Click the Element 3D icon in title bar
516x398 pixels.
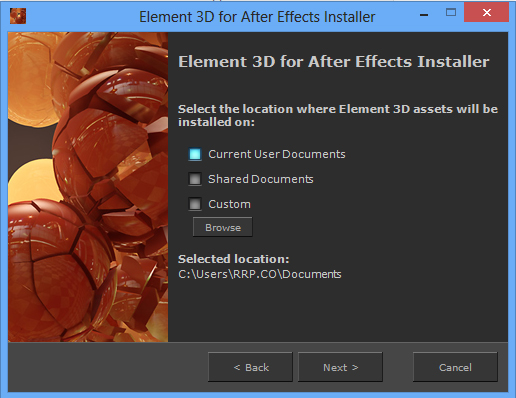[18, 16]
